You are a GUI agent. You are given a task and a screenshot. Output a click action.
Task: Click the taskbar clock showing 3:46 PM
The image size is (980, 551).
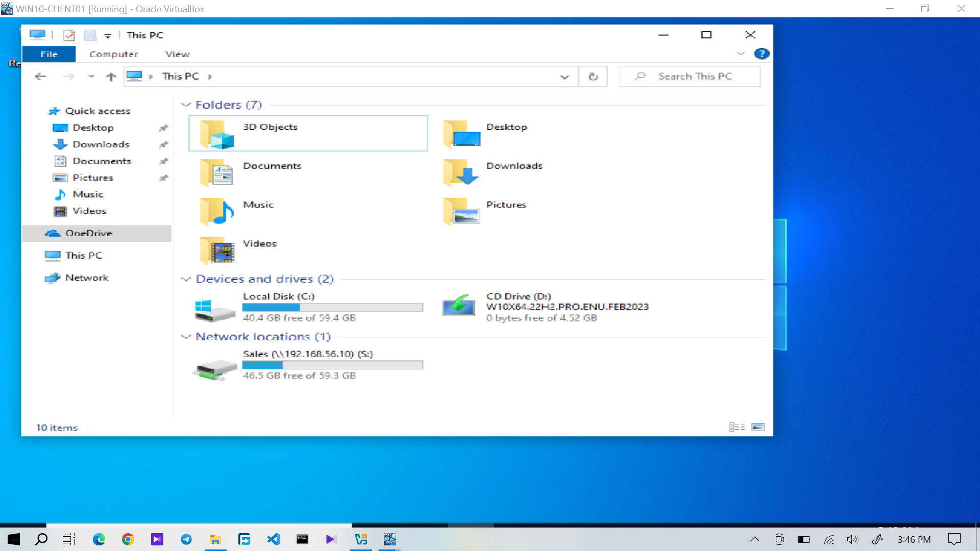914,539
